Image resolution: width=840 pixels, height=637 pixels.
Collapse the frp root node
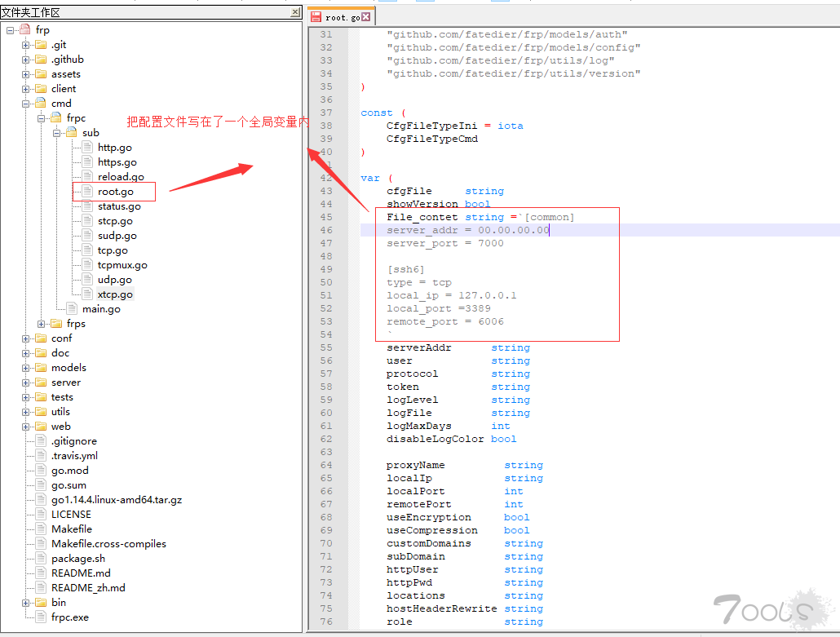tap(10, 30)
